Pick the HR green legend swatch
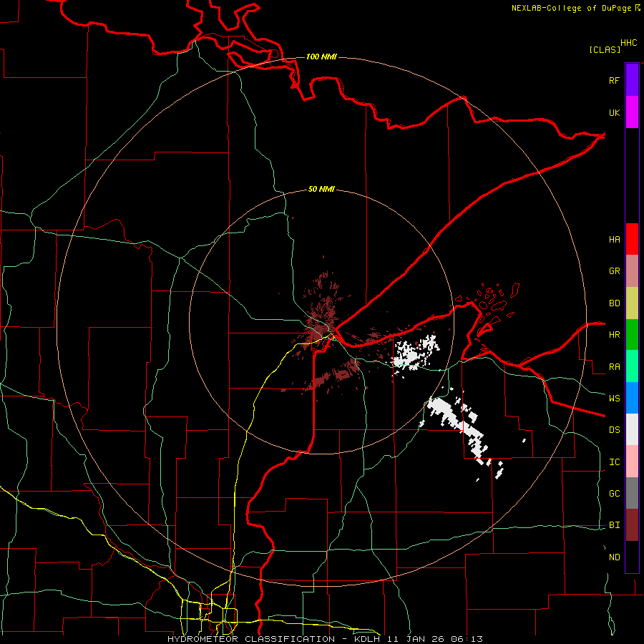644x644 pixels. point(632,335)
